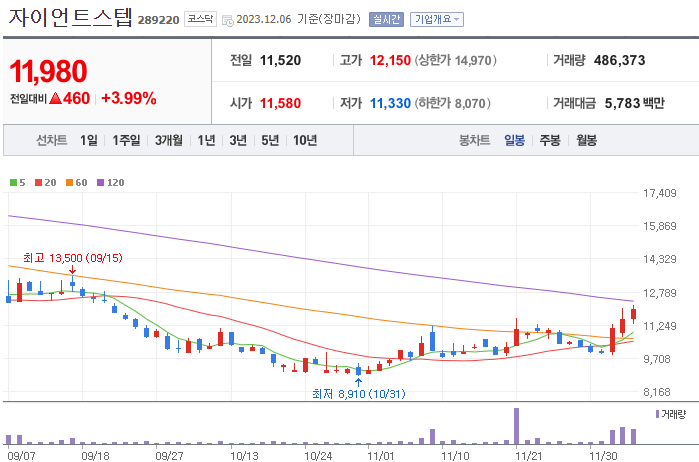Click the 8,168 price axis label

click(x=657, y=392)
